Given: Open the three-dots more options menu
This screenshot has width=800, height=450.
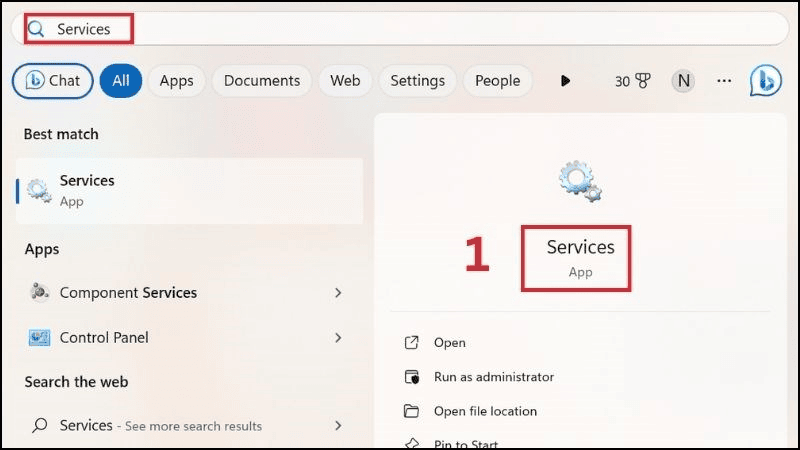Looking at the screenshot, I should tap(724, 81).
